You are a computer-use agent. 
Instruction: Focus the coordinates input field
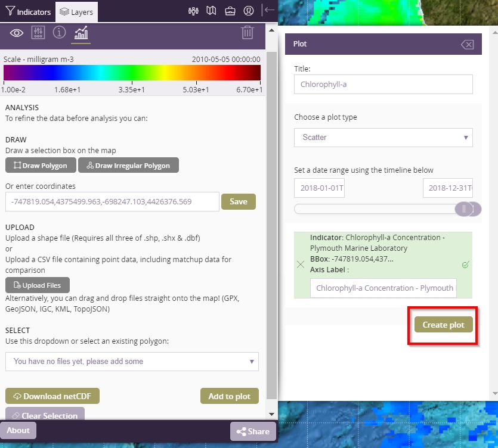click(112, 202)
